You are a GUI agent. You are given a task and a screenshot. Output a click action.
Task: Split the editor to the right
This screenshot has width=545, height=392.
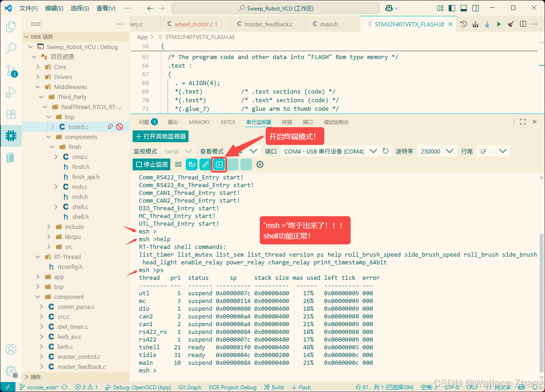pos(523,24)
